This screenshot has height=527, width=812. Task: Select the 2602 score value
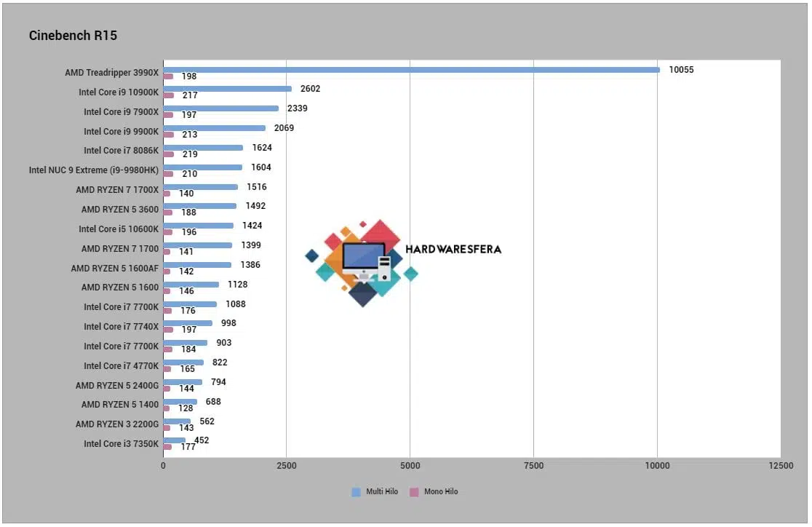click(310, 89)
